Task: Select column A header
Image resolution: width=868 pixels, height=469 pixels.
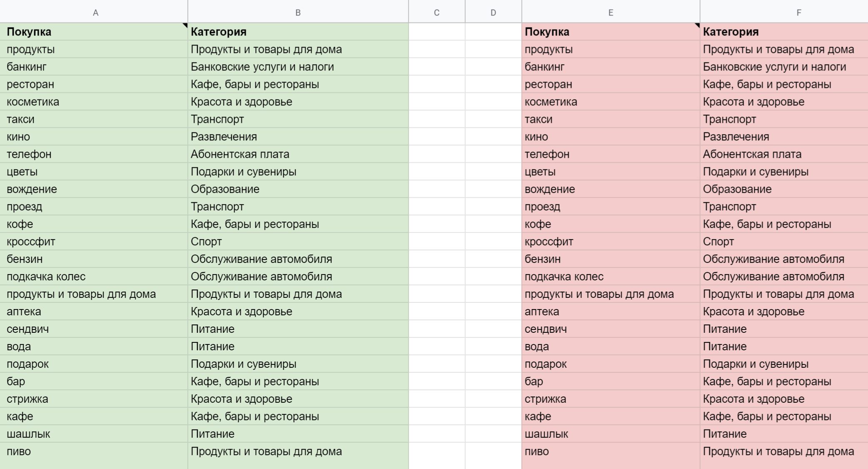Action: 94,12
